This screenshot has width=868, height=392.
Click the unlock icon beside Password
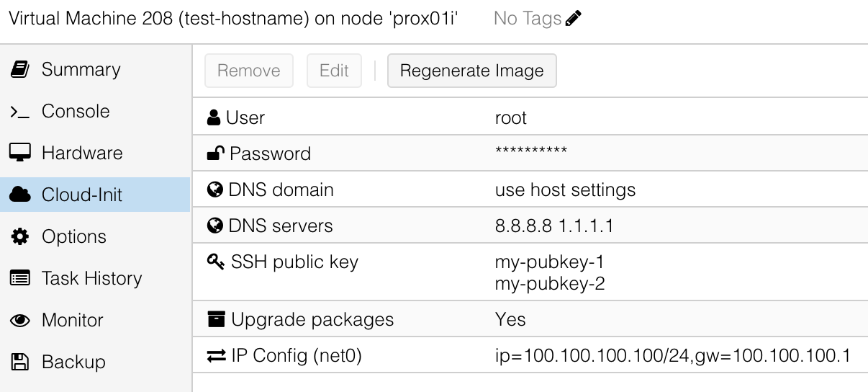coord(215,153)
